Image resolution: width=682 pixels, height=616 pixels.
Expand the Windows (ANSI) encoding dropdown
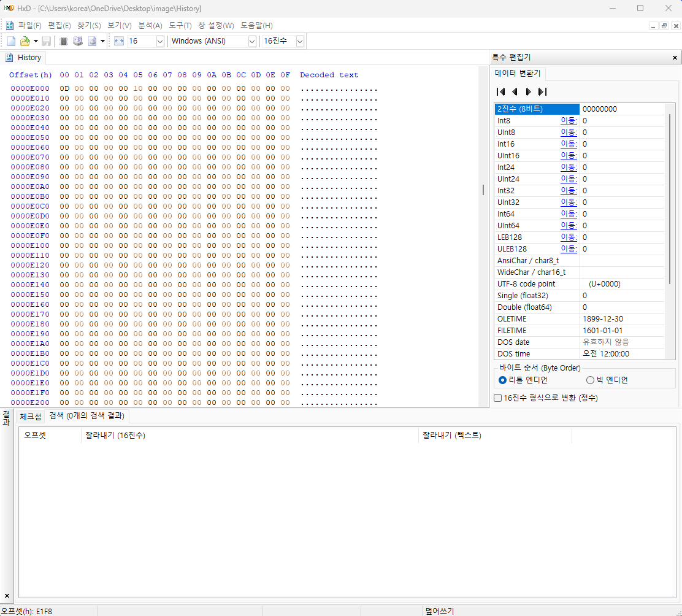pos(252,41)
